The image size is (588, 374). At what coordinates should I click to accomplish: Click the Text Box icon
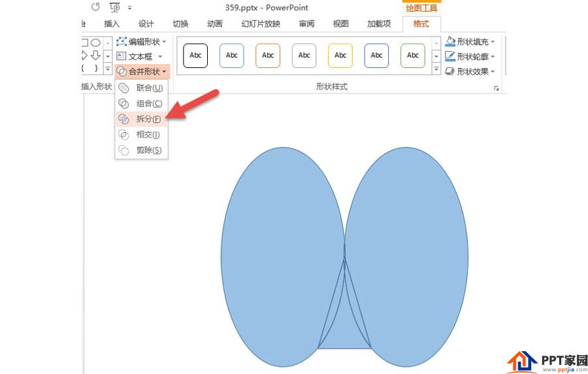pos(121,56)
